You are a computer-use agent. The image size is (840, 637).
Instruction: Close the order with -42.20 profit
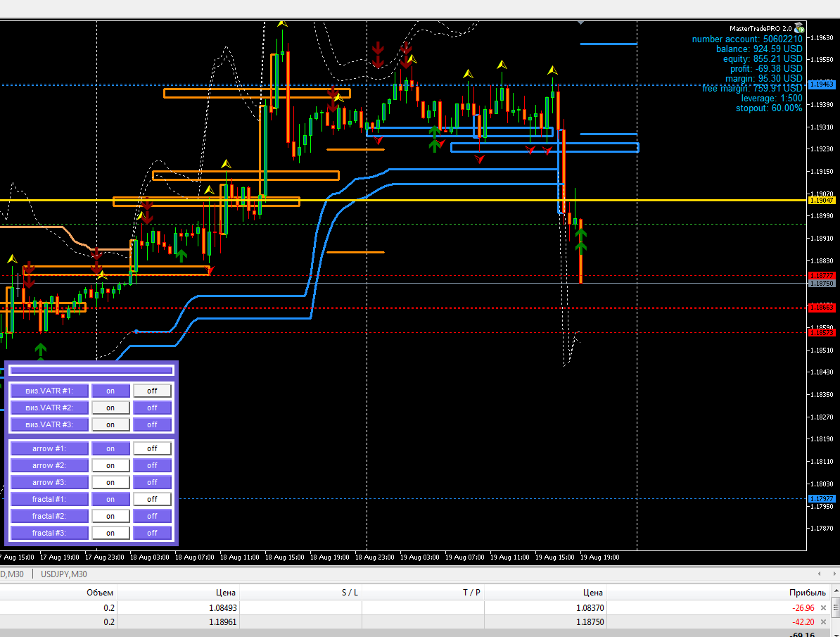click(x=823, y=622)
